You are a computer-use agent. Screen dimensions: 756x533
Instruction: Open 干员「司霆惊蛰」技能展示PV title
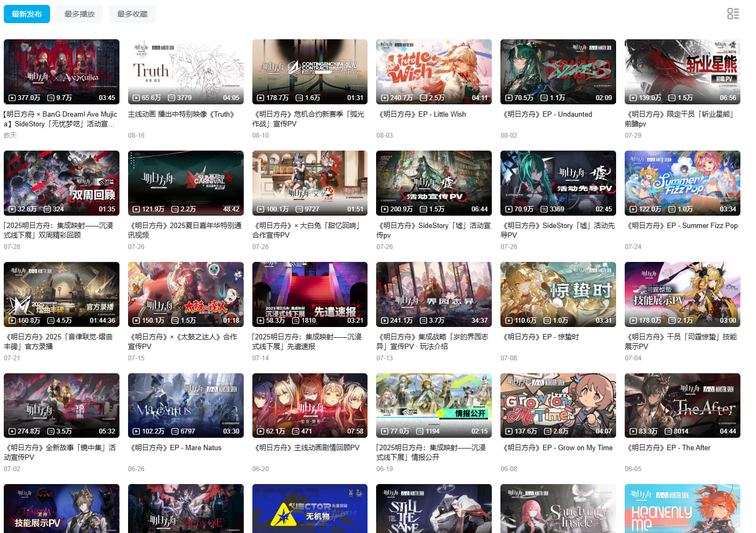[x=681, y=342]
